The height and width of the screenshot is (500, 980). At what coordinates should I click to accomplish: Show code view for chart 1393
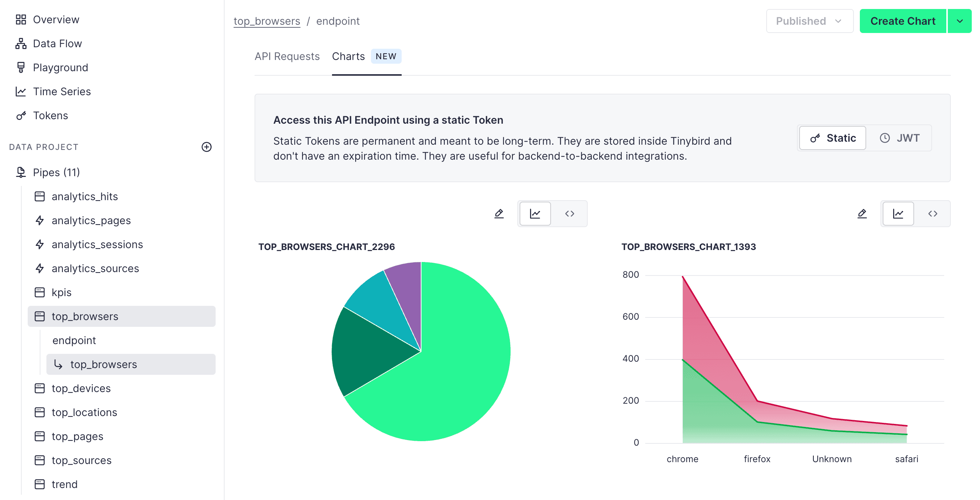pos(932,214)
